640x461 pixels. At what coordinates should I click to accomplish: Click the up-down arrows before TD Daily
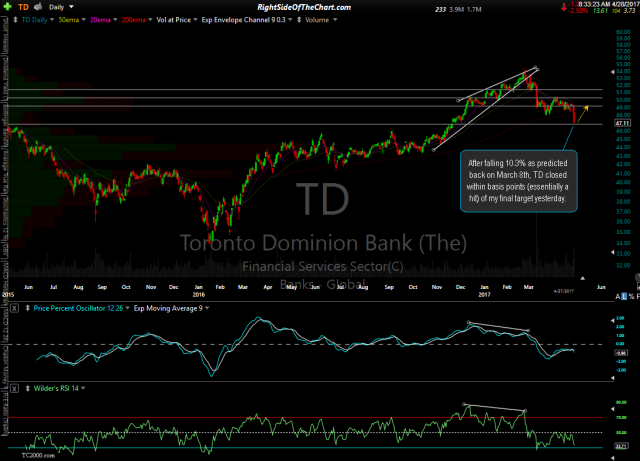(15, 20)
